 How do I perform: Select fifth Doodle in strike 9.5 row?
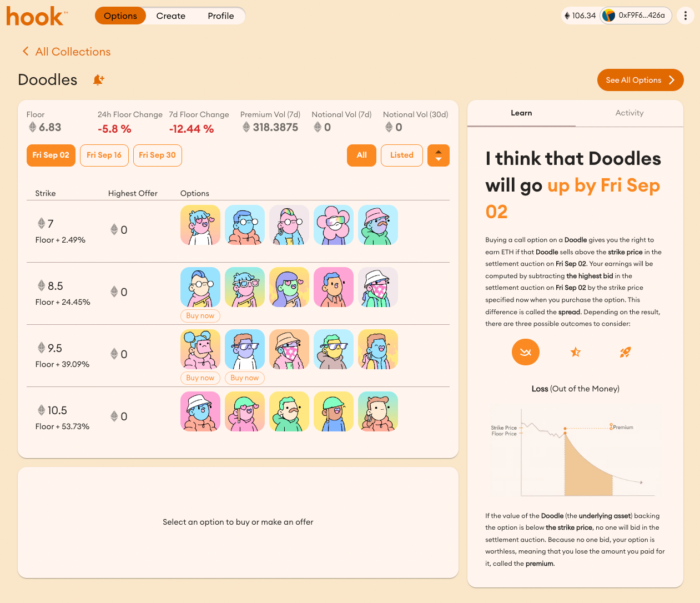pyautogui.click(x=378, y=349)
